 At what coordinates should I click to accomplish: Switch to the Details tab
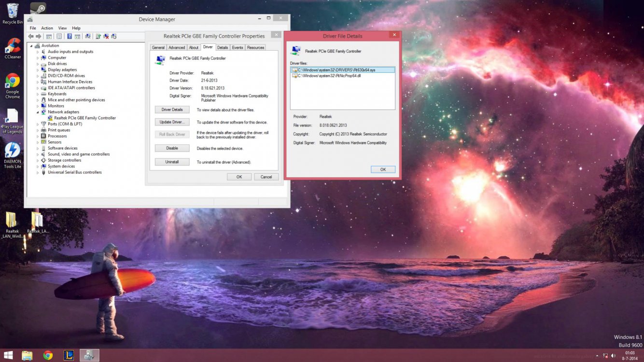(223, 47)
